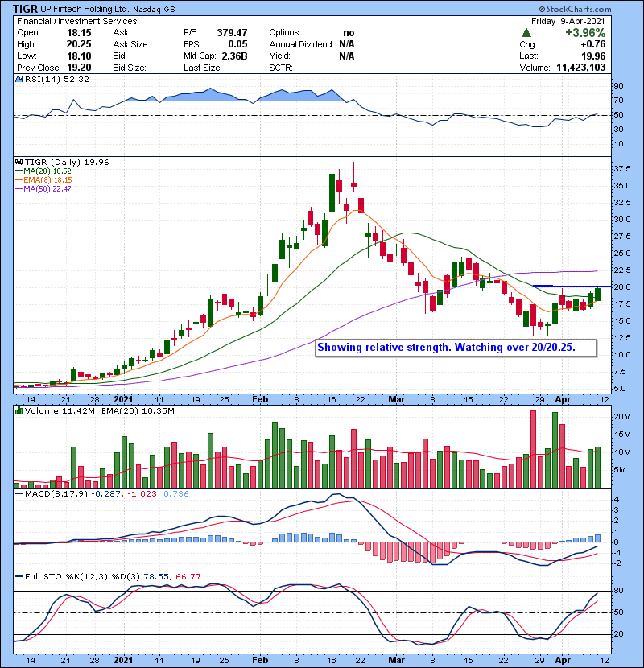Click the High value 20.25
The width and height of the screenshot is (644, 668).
pos(79,44)
